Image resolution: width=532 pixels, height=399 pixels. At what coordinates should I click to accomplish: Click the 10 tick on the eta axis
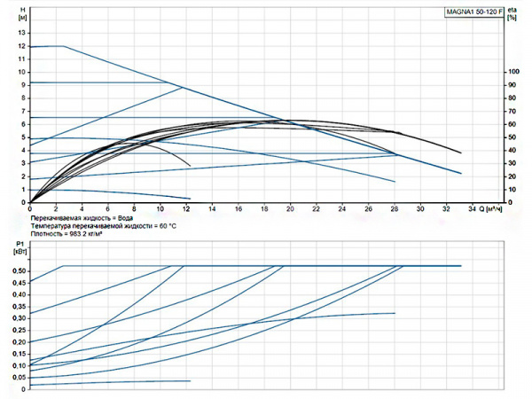click(x=509, y=189)
